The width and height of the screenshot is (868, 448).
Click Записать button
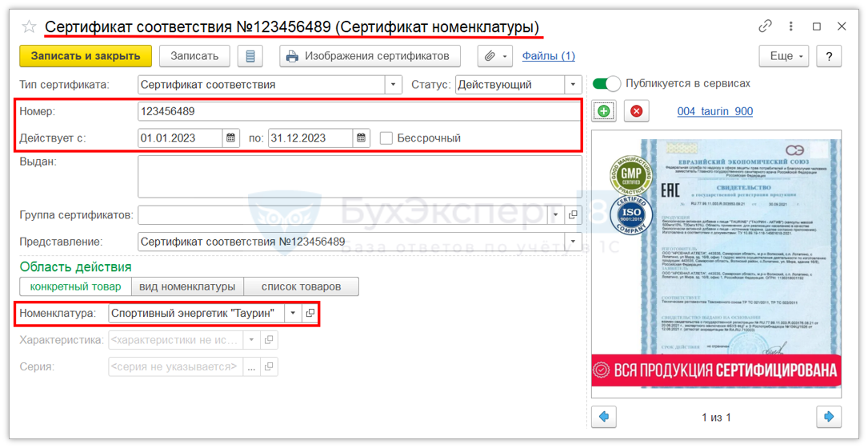(x=194, y=56)
